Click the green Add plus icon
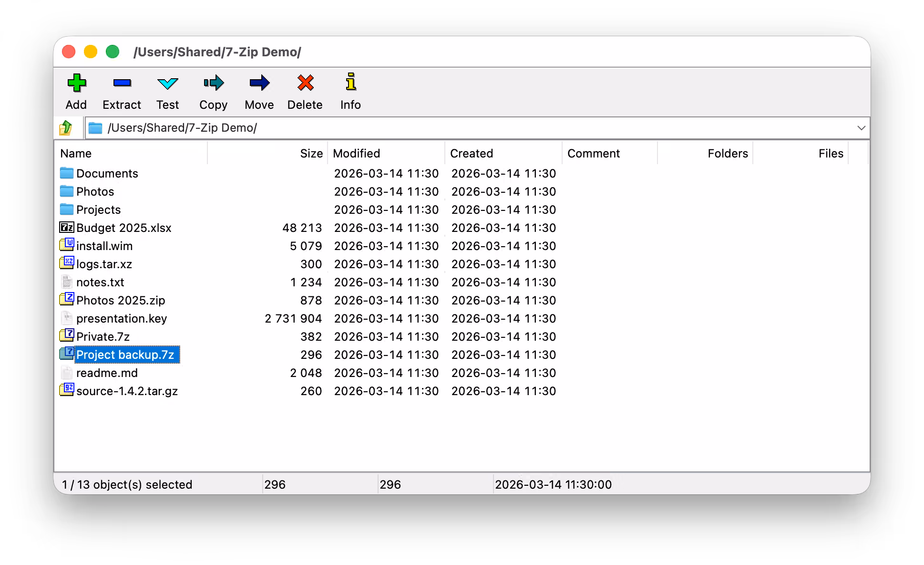The image size is (924, 565). point(76,83)
